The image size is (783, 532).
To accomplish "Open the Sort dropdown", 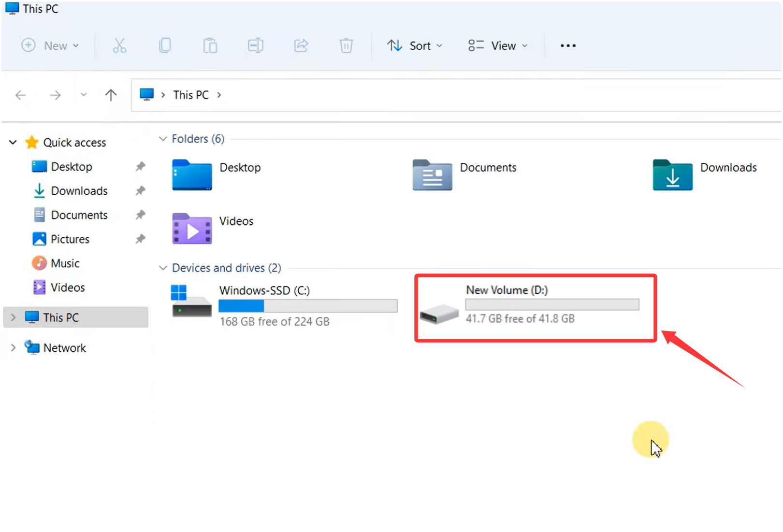I will click(415, 45).
